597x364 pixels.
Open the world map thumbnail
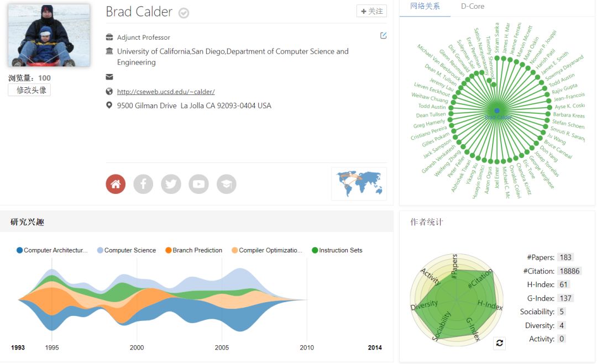359,183
